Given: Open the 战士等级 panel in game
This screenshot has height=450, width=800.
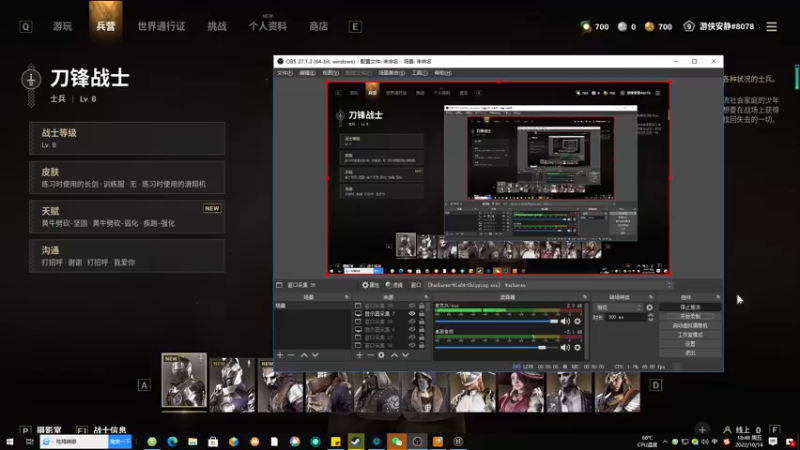Looking at the screenshot, I should click(x=127, y=138).
